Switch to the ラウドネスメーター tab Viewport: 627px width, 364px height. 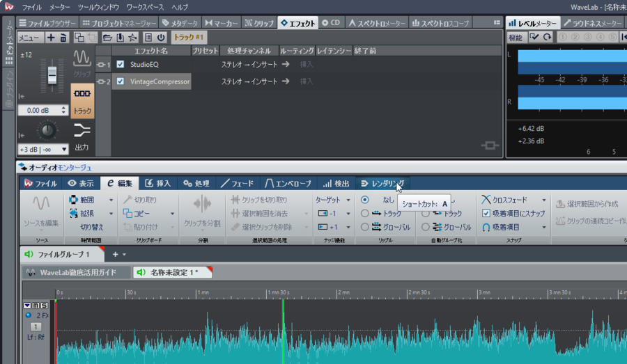[593, 23]
